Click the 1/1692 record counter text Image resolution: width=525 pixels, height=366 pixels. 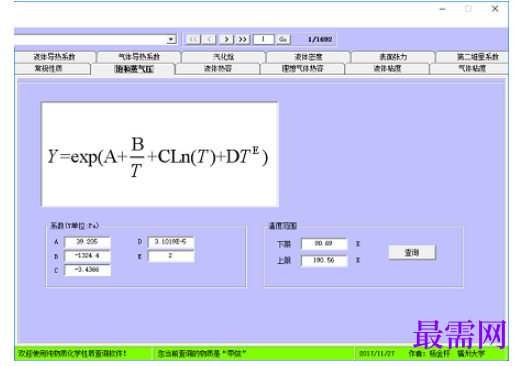pos(320,39)
